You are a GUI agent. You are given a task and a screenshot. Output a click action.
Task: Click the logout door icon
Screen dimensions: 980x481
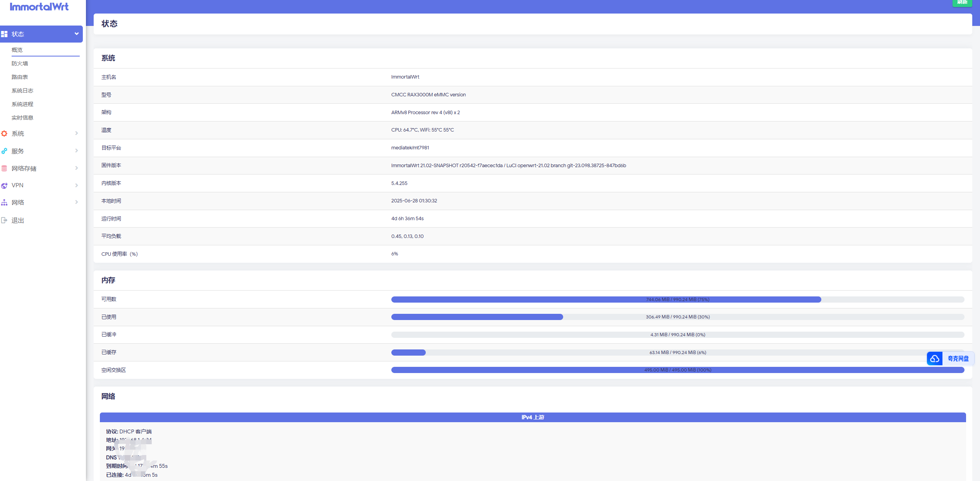[x=4, y=220]
